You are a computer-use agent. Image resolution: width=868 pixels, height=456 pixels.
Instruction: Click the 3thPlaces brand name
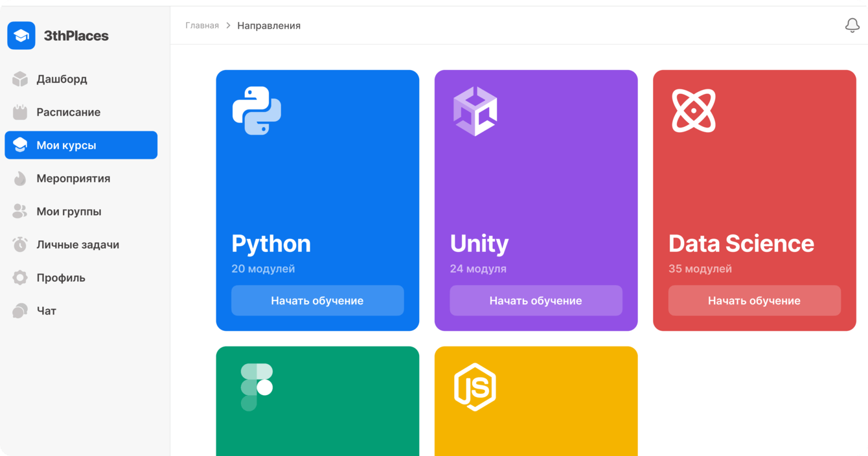pos(76,36)
